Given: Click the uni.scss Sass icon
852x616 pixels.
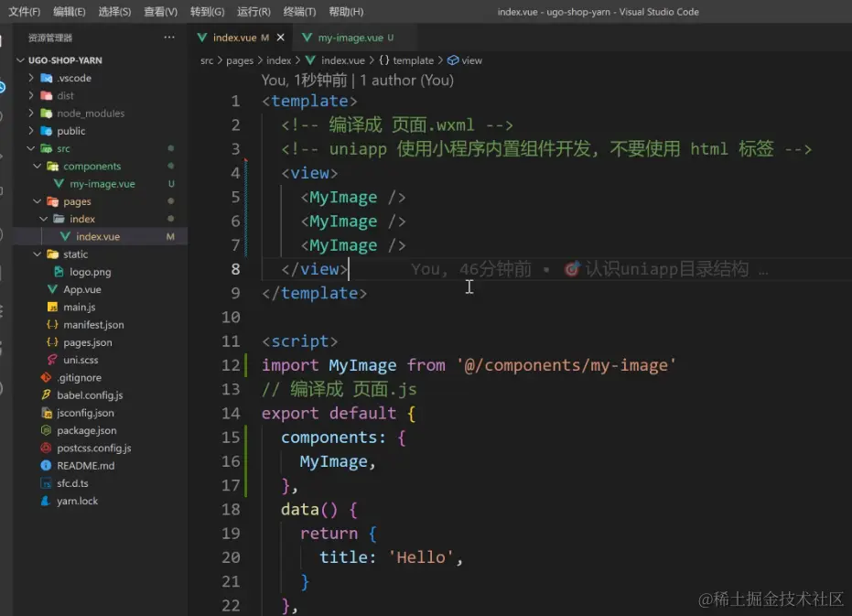Looking at the screenshot, I should (52, 360).
